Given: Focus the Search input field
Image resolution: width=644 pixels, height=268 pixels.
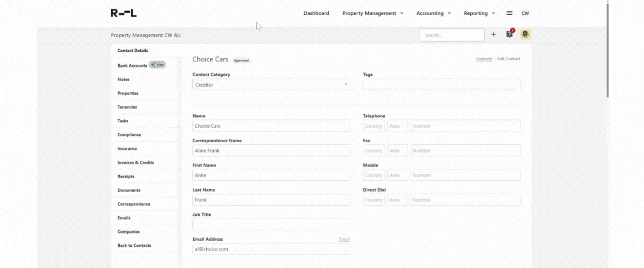Looking at the screenshot, I should (x=451, y=35).
